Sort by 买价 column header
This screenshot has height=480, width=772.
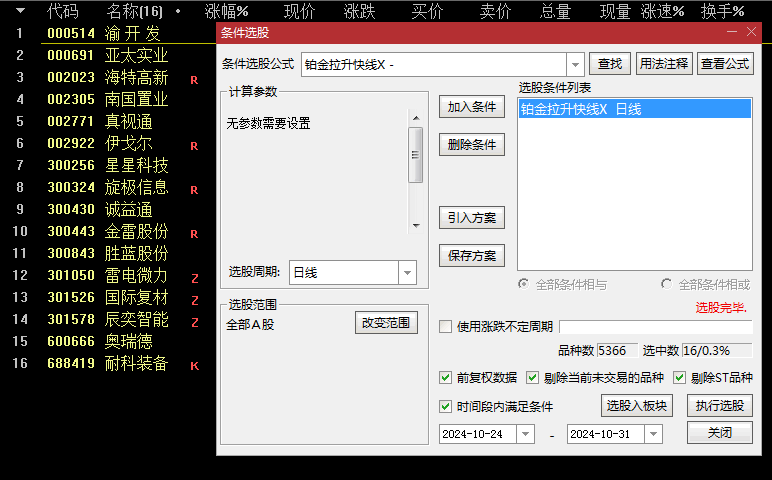click(427, 11)
